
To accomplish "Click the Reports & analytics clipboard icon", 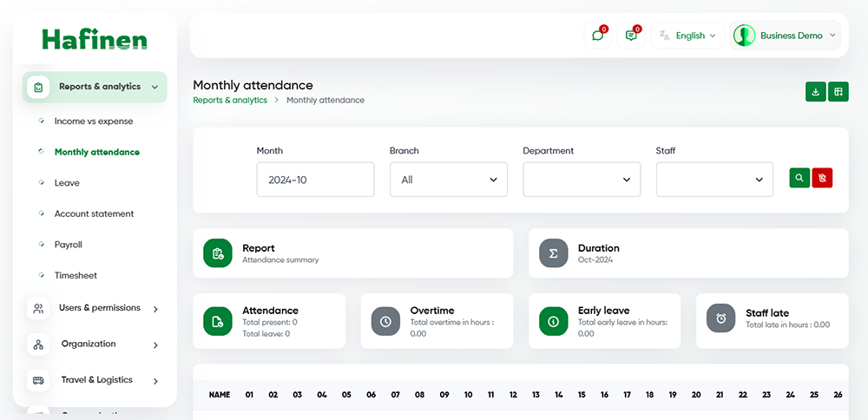I will tap(38, 87).
